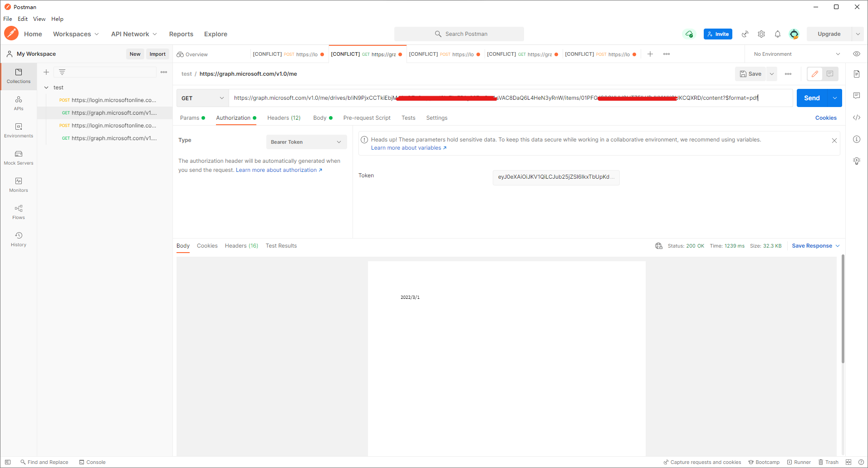Toggle the sidebar layout icon in status bar

8,462
